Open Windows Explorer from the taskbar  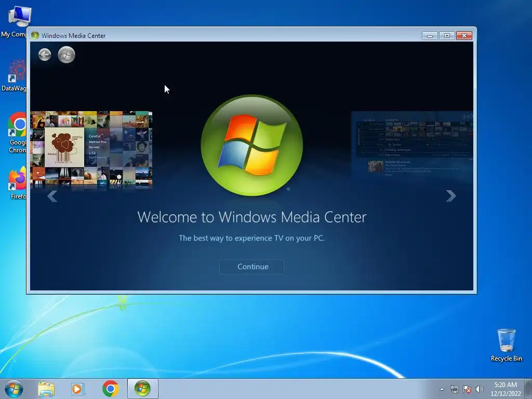click(x=46, y=389)
